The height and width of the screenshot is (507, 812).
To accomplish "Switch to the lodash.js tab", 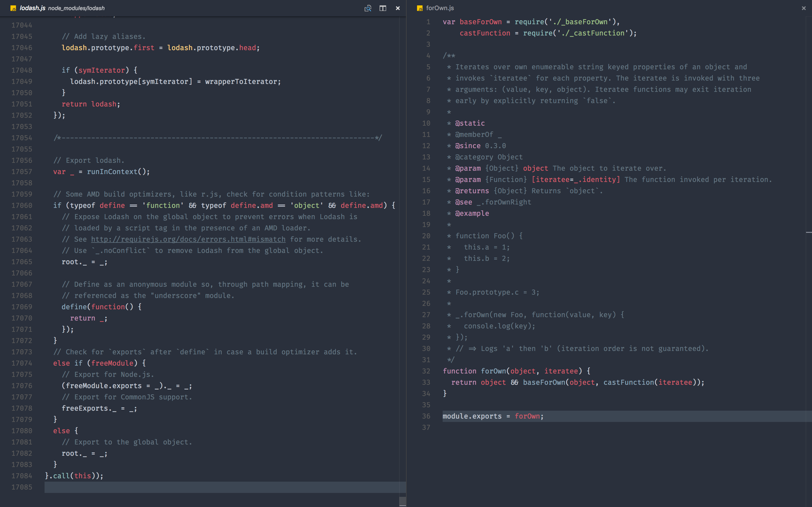I will click(x=33, y=8).
